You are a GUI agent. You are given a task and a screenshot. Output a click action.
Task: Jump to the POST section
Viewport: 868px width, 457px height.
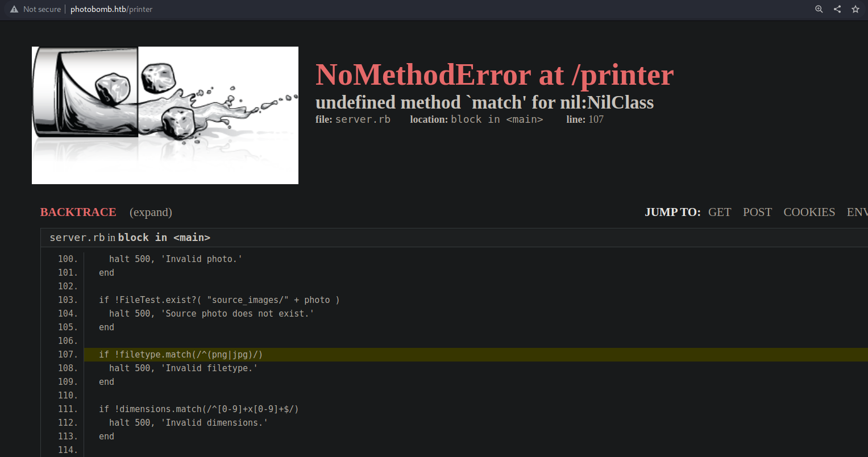click(757, 212)
